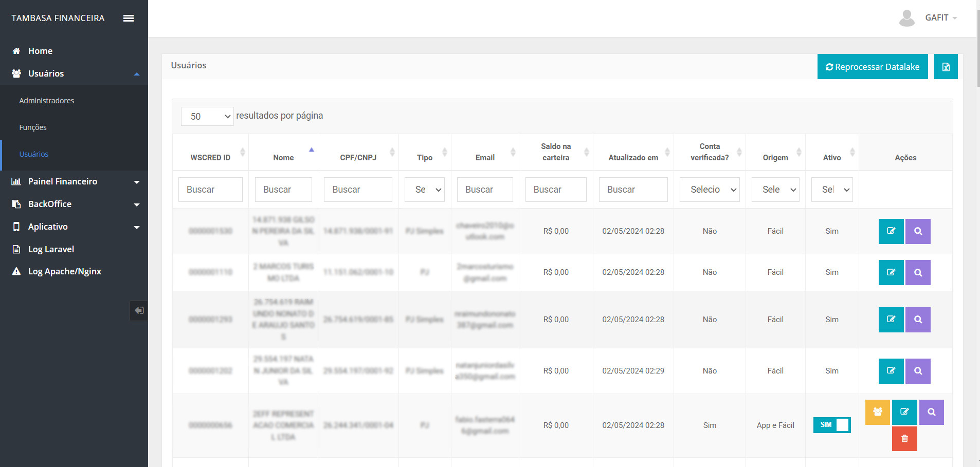Viewport: 980px width, 467px height.
Task: Click the yellow users group icon
Action: click(x=877, y=412)
